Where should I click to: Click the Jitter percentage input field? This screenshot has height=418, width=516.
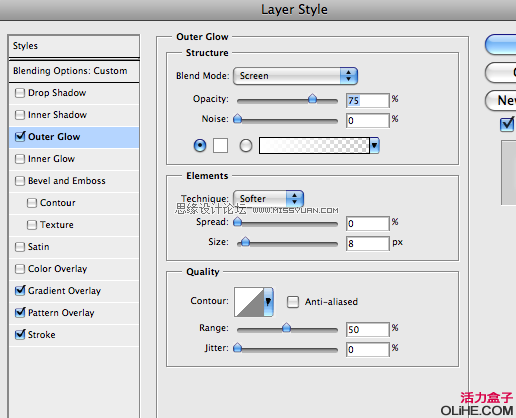tap(368, 350)
